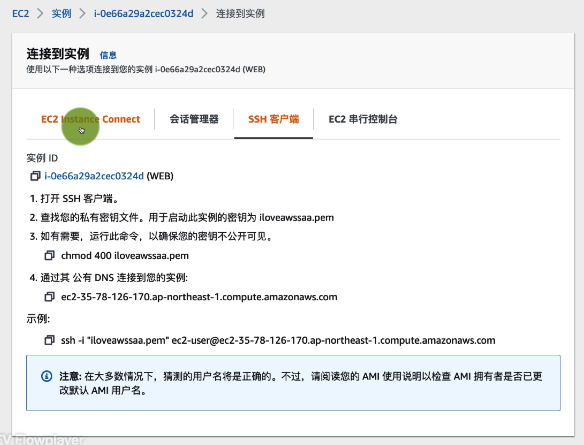The height and width of the screenshot is (445, 584).
Task: Click the 示例: label
Action: pos(38,319)
